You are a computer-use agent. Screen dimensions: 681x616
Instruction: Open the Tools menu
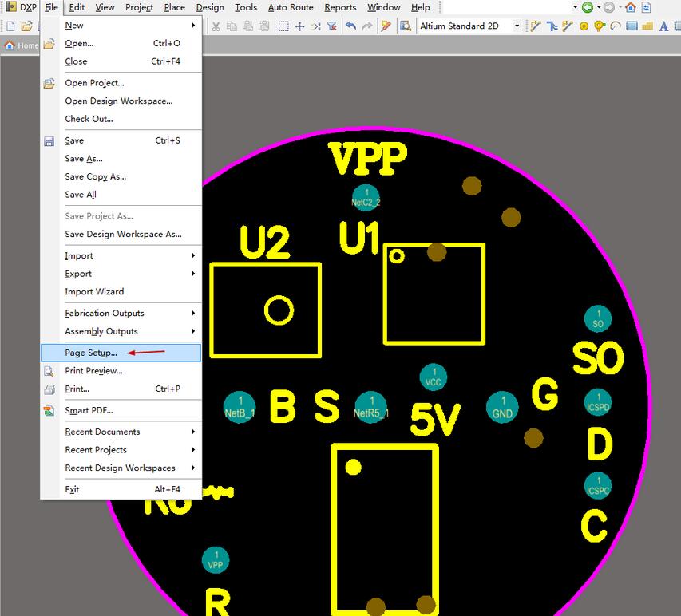click(x=246, y=7)
